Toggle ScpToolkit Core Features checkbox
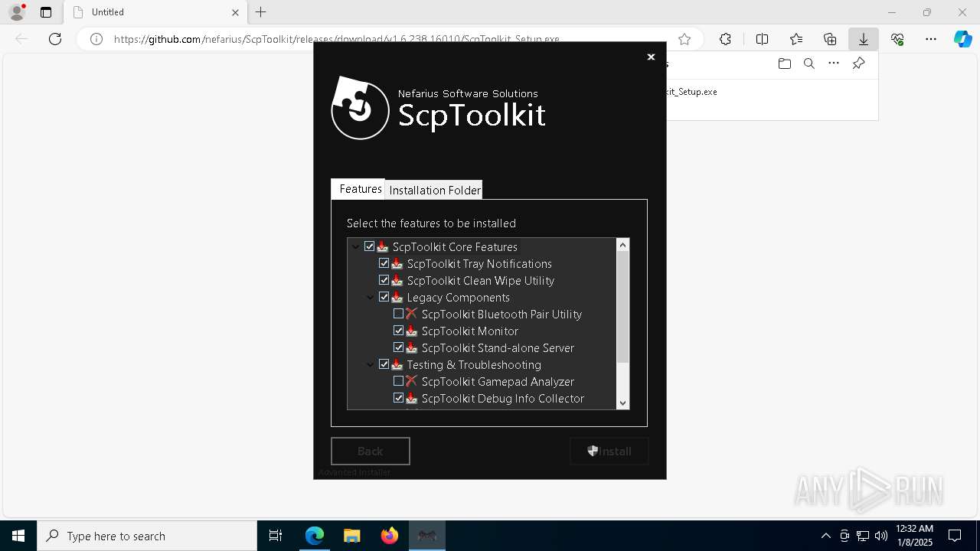Viewport: 980px width, 551px height. (x=369, y=246)
